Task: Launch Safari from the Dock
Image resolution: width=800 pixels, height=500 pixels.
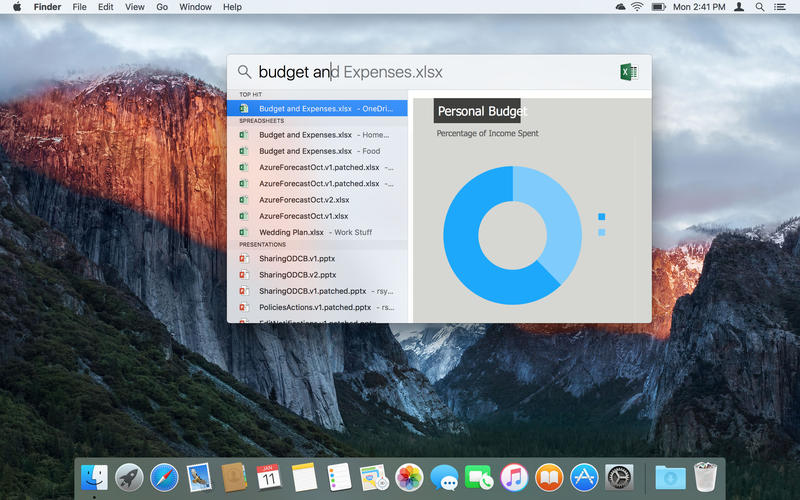Action: pos(164,477)
